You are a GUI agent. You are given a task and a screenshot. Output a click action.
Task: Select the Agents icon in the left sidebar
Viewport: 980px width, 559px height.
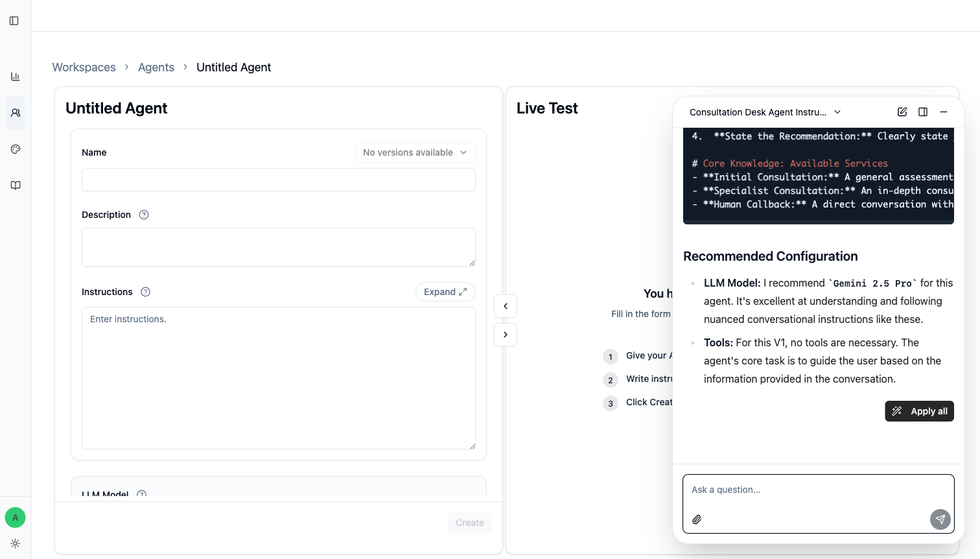pos(15,112)
